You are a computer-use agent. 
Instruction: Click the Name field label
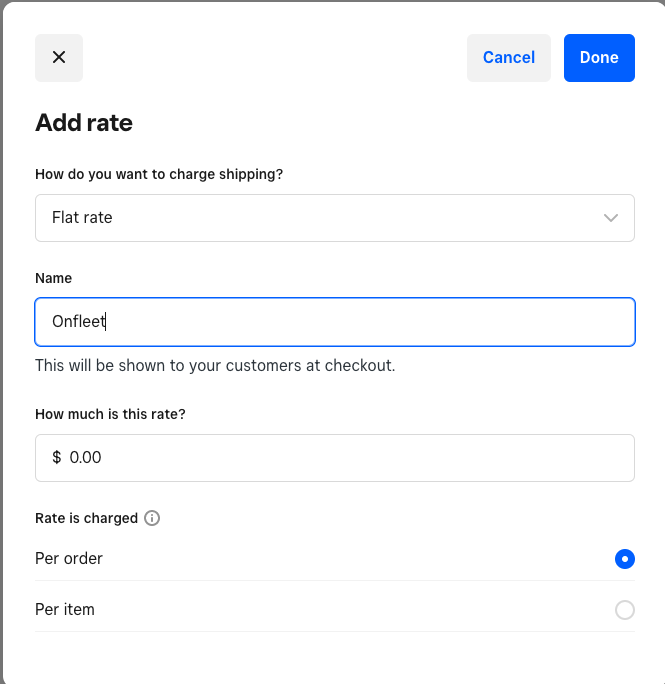54,278
